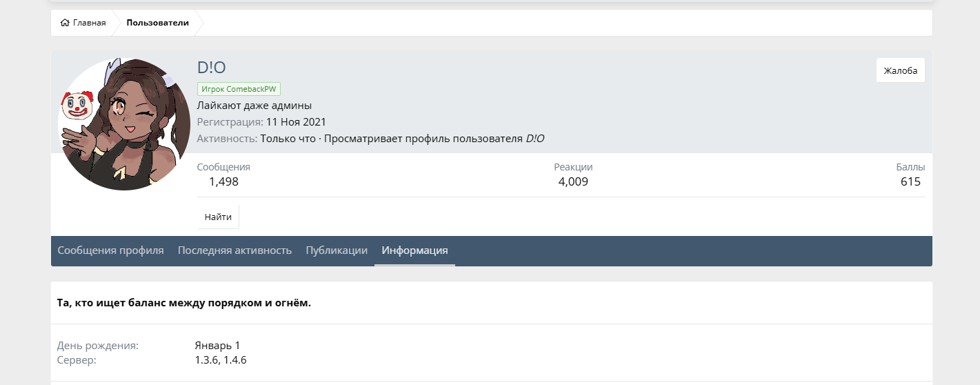This screenshot has height=385, width=980.
Task: Select the Информация tab
Action: (x=414, y=250)
